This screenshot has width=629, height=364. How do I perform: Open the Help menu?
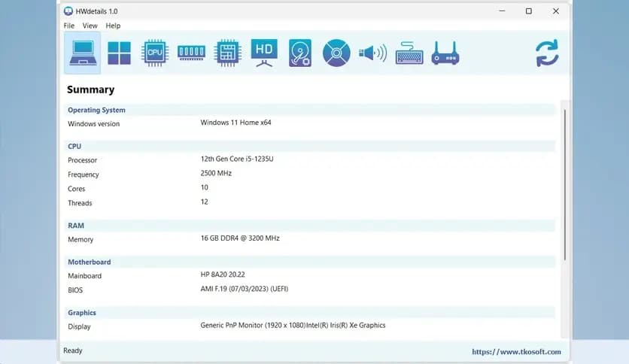(113, 26)
